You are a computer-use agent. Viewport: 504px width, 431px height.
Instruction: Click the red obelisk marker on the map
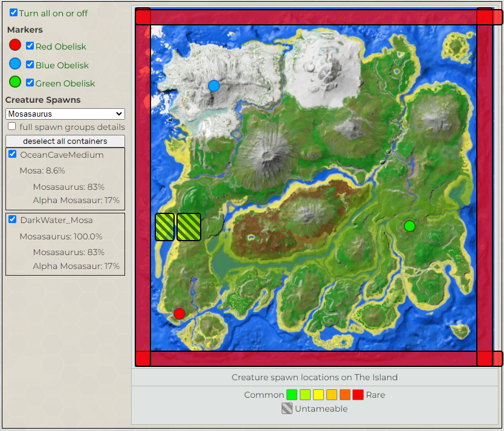[x=179, y=313]
